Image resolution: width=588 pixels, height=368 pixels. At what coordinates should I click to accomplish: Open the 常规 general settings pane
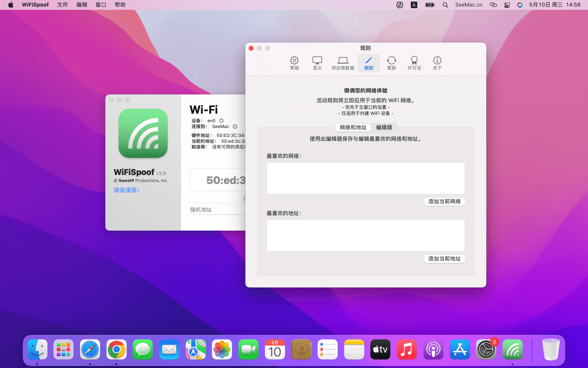294,63
